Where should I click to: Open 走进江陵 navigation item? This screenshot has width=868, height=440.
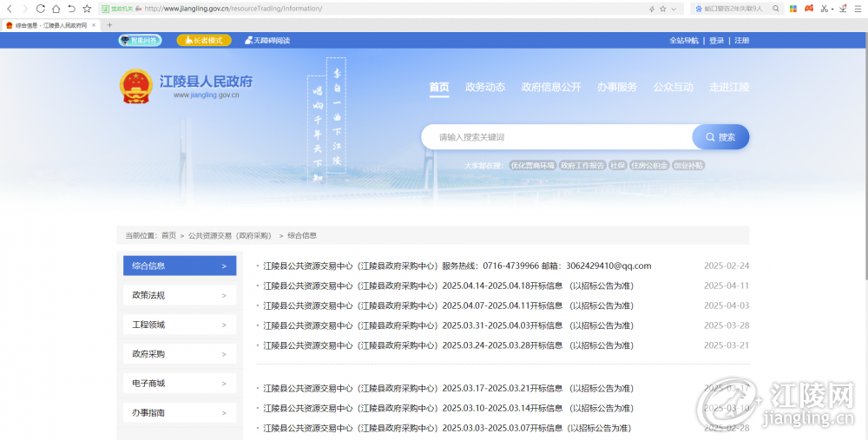pyautogui.click(x=730, y=87)
